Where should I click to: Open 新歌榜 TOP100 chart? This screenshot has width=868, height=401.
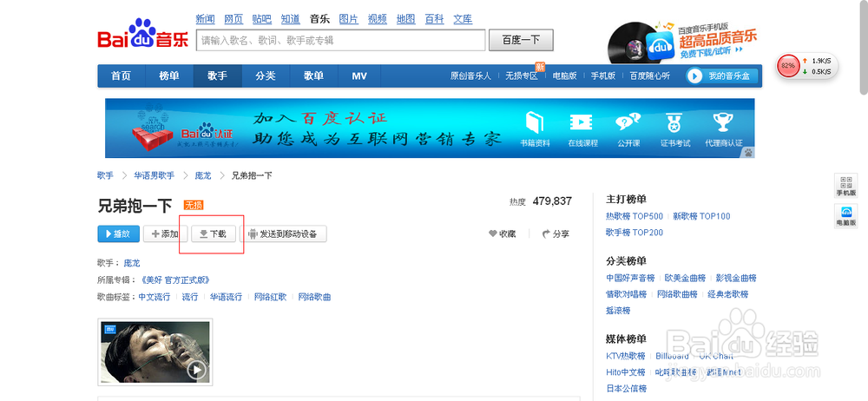coord(701,216)
